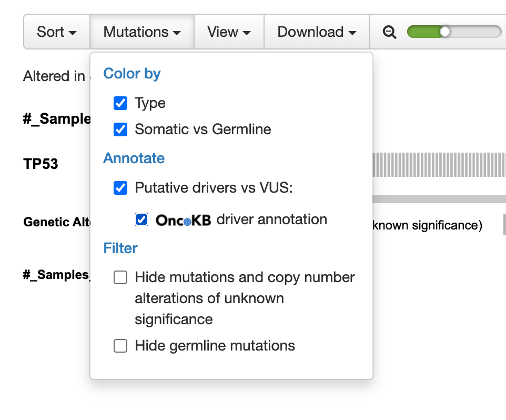
Task: Click the #_Samples track label
Action: [55, 119]
